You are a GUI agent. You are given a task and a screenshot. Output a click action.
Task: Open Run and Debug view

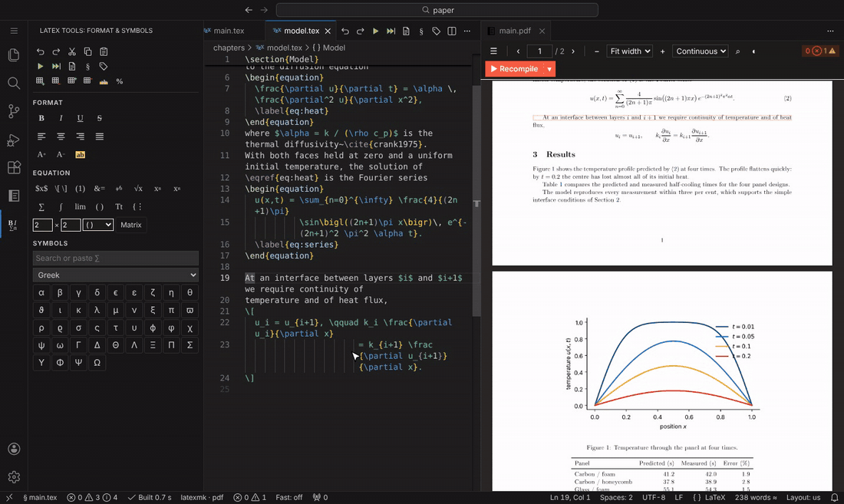coord(14,140)
